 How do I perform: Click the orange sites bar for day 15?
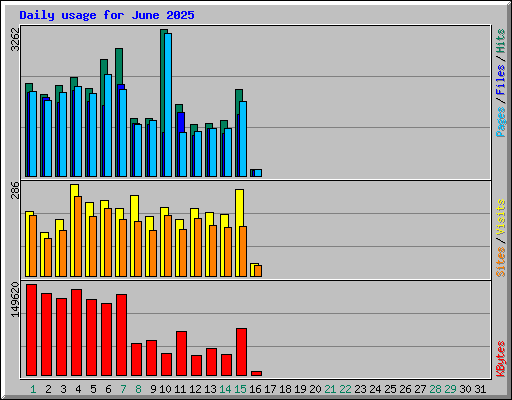243,252
